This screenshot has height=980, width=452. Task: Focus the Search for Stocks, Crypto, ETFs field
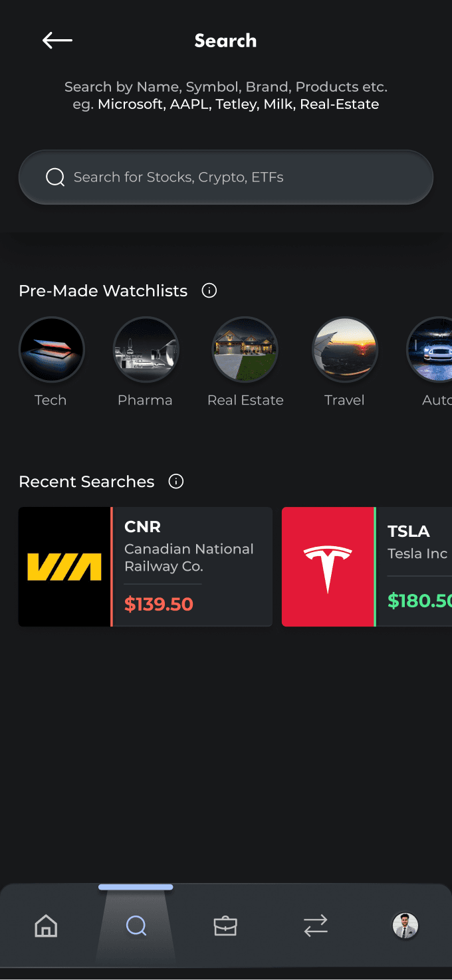(x=226, y=177)
